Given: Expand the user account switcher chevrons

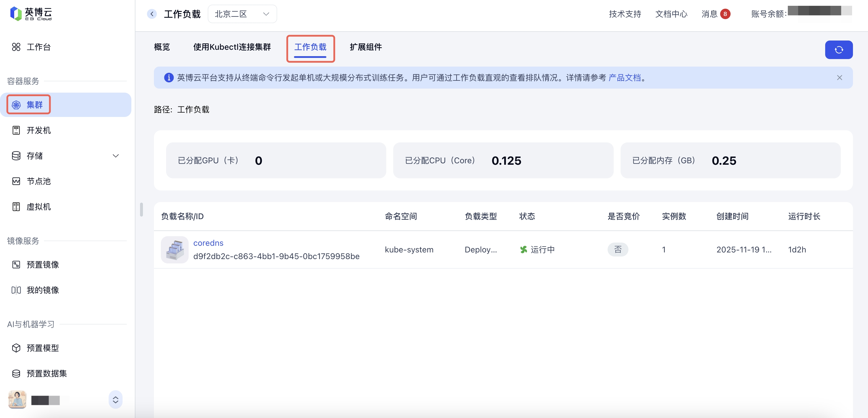Looking at the screenshot, I should (x=115, y=400).
